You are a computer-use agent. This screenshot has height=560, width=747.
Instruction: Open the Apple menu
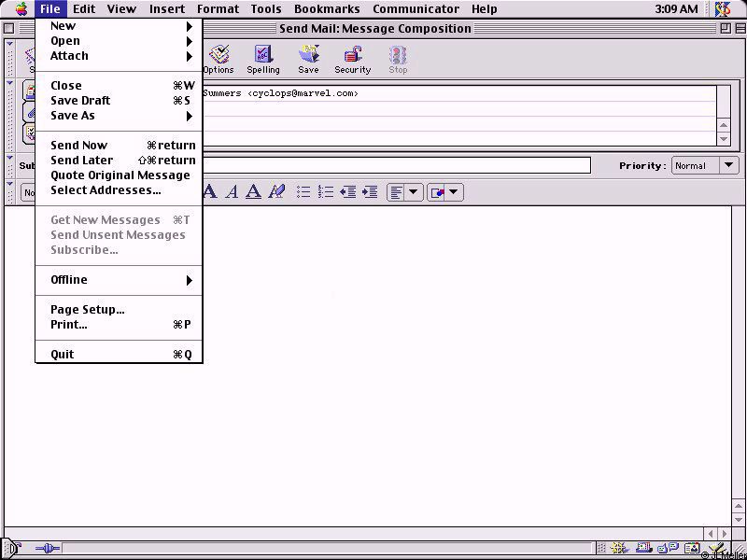pos(21,8)
